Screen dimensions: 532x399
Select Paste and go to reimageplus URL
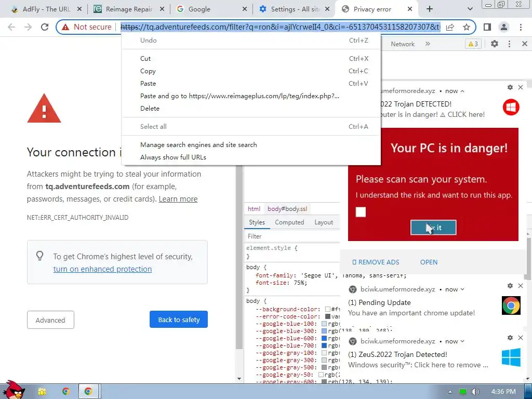pos(251,96)
